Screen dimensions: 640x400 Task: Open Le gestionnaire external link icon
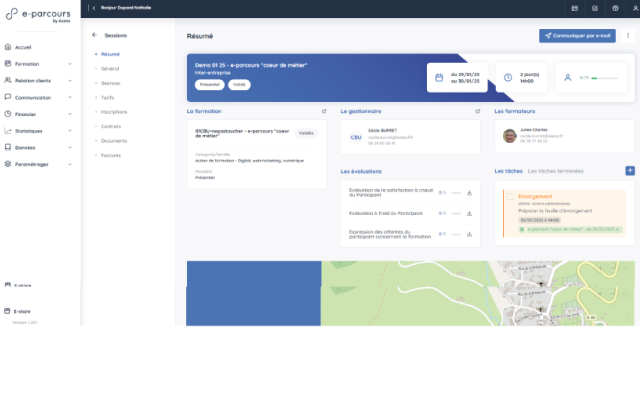point(477,111)
